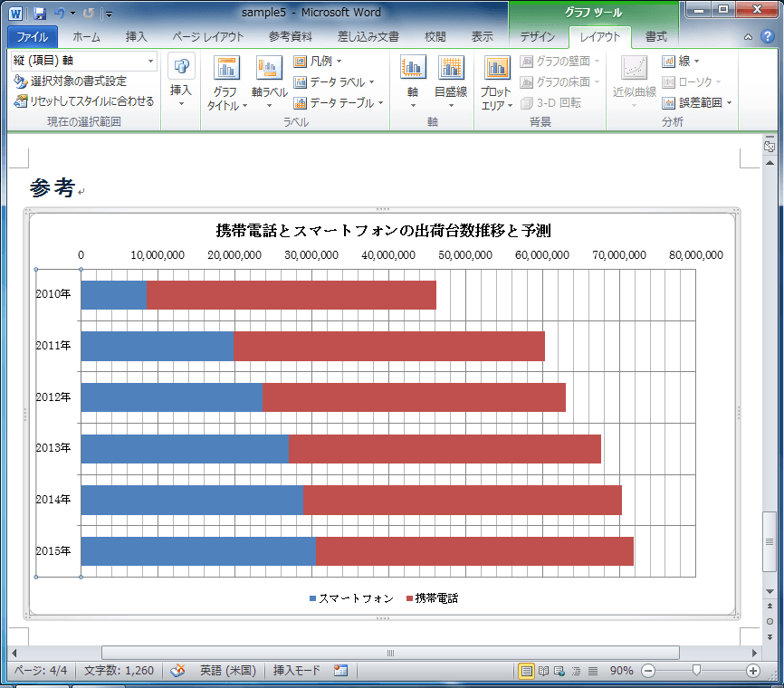Switch to the 校閲 tab
The height and width of the screenshot is (688, 784).
[x=435, y=36]
